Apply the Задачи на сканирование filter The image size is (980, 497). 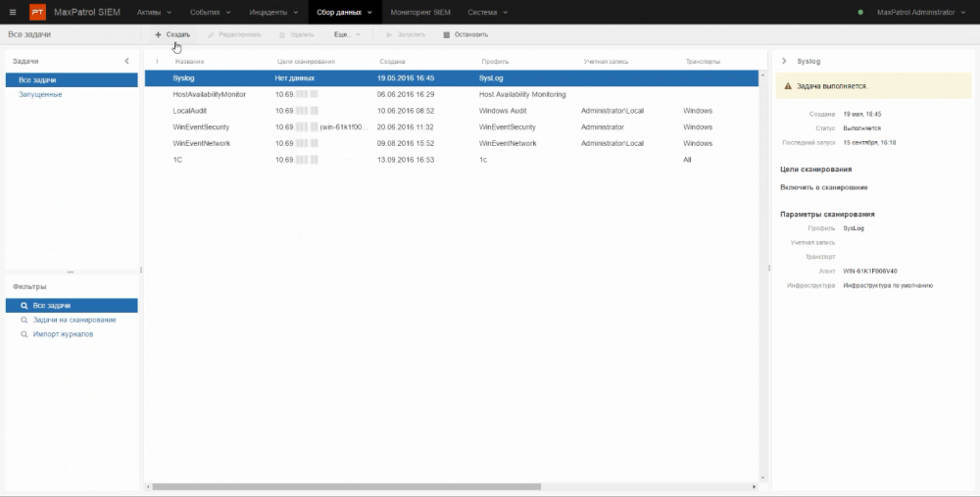coord(74,321)
